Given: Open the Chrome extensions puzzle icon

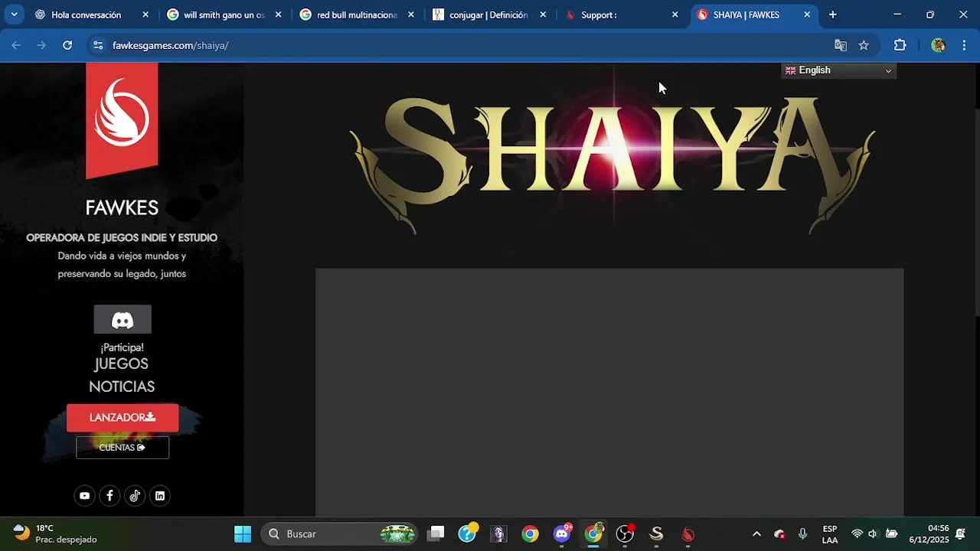Looking at the screenshot, I should point(900,45).
